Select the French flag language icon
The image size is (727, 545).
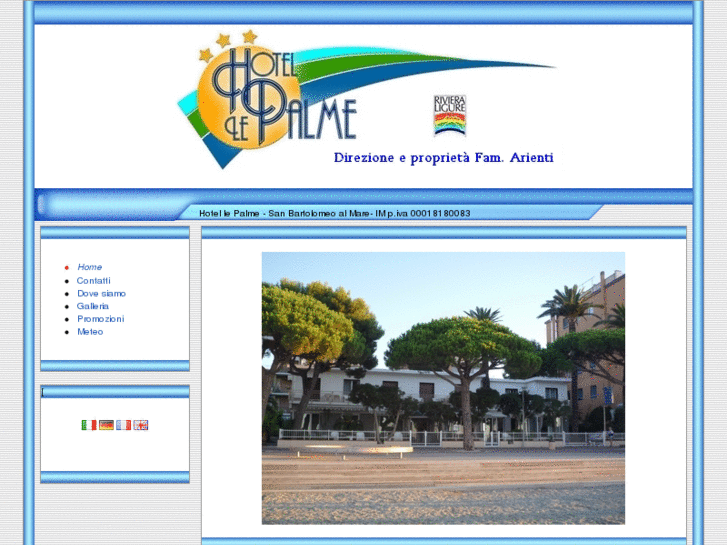(x=123, y=425)
